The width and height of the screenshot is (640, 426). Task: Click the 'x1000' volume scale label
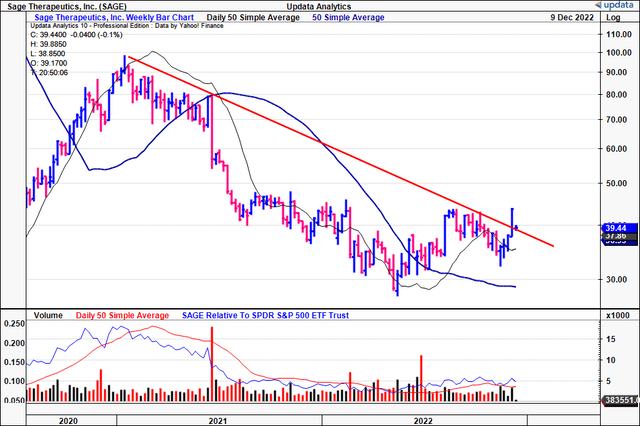[618, 316]
